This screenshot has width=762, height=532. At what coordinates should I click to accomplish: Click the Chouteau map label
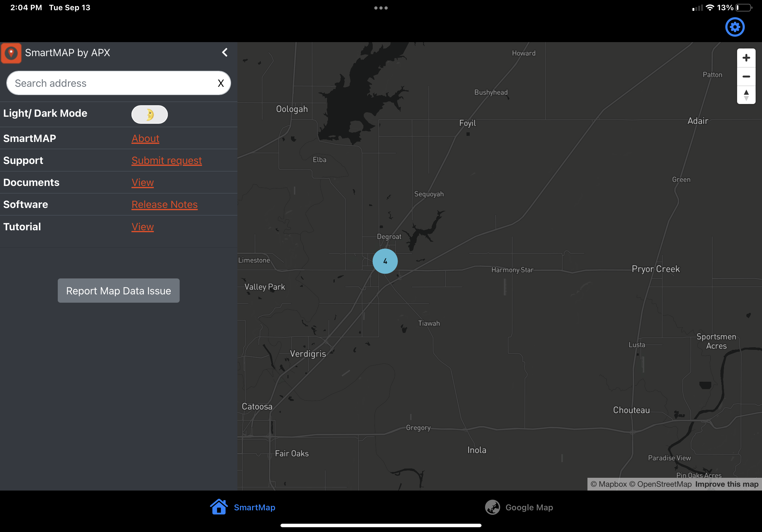click(631, 410)
